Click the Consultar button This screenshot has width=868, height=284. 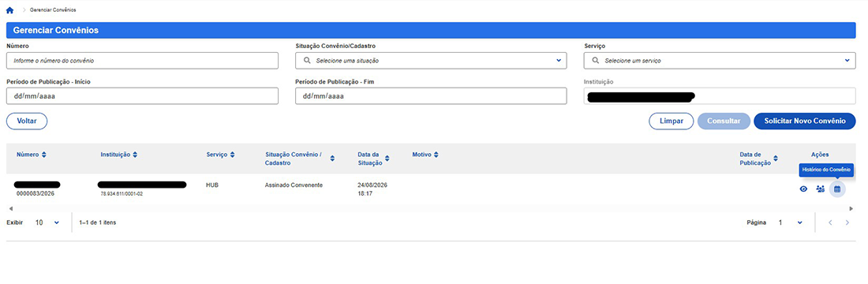[724, 121]
